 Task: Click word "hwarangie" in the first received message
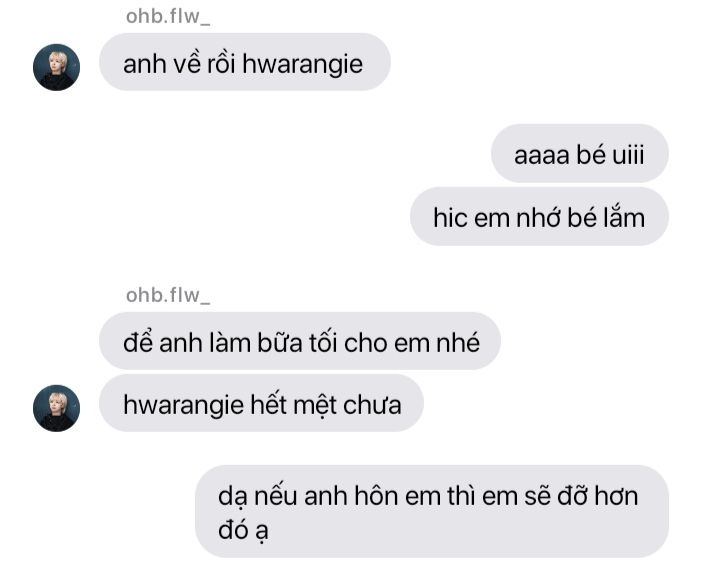[x=303, y=64]
